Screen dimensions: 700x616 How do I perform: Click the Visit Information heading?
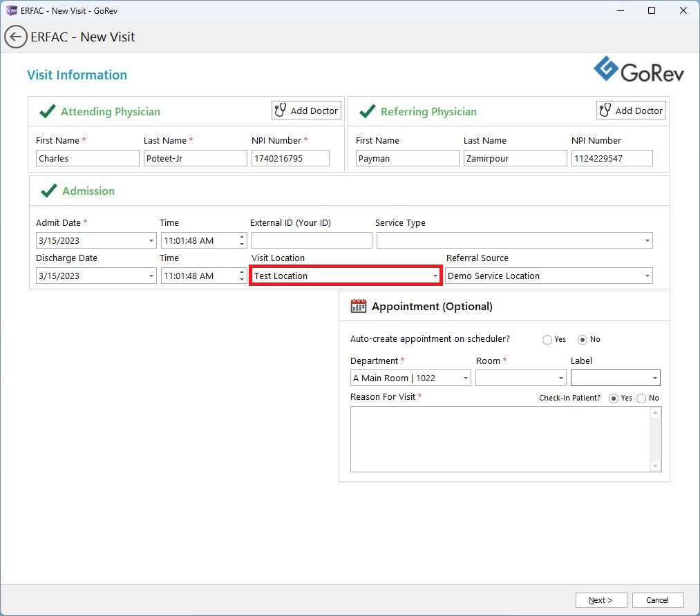tap(77, 75)
